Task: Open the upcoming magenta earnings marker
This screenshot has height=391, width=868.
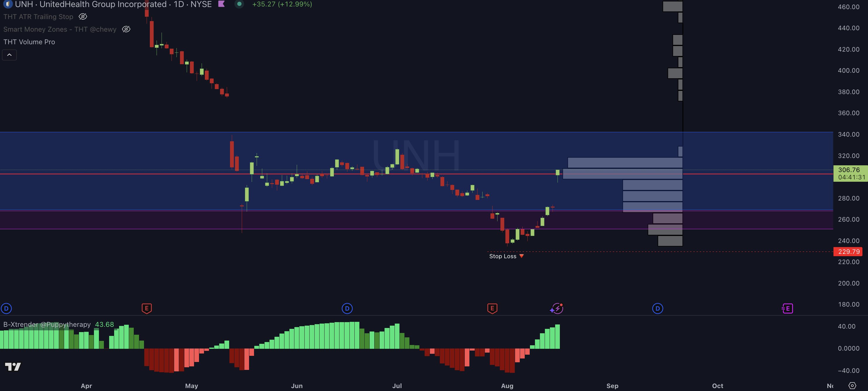Action: [x=788, y=308]
